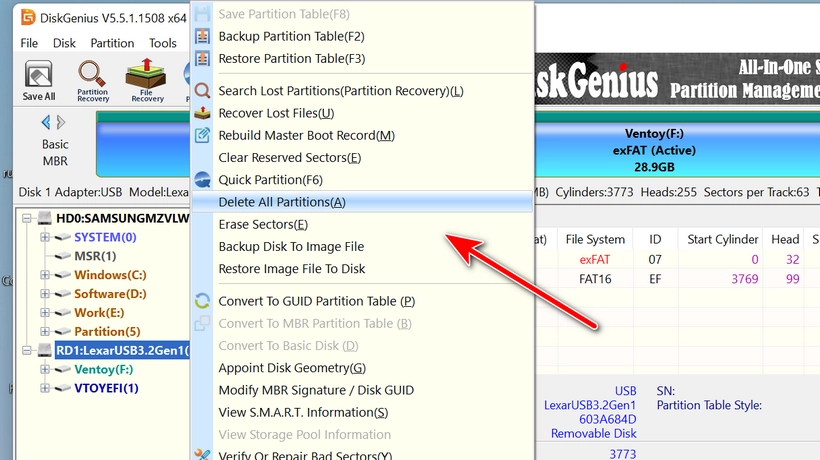Image resolution: width=820 pixels, height=460 pixels.
Task: Click the 603A684D disk signature value
Action: click(608, 420)
